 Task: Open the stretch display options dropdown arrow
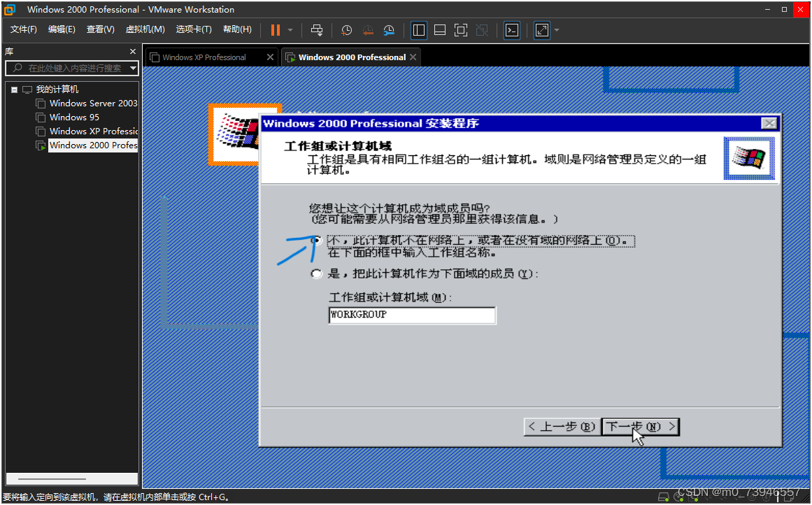click(557, 30)
